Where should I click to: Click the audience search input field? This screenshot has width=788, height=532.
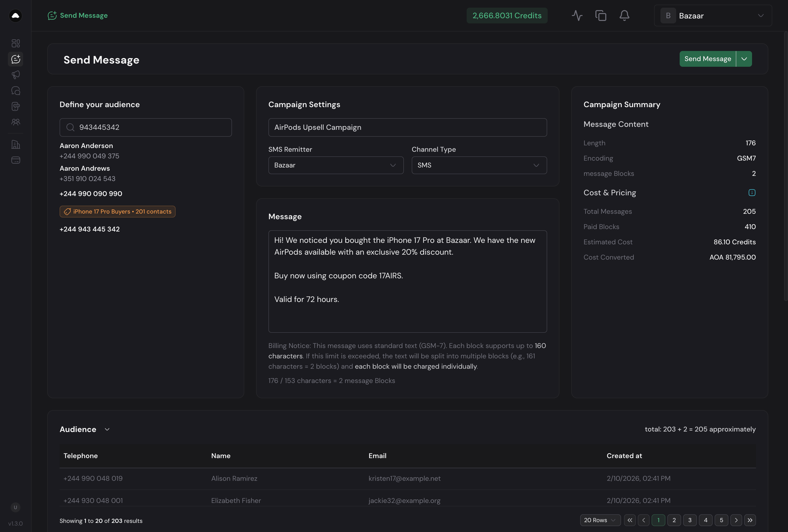click(146, 127)
